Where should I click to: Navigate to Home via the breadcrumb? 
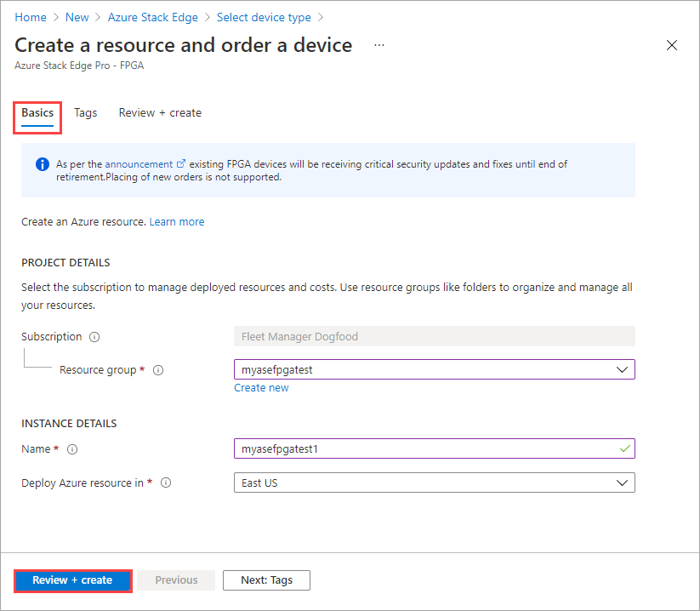click(31, 17)
